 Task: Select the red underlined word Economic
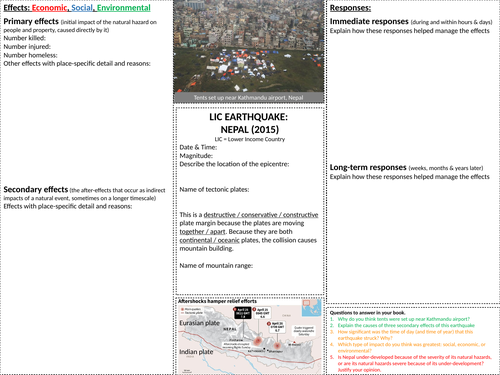point(49,8)
